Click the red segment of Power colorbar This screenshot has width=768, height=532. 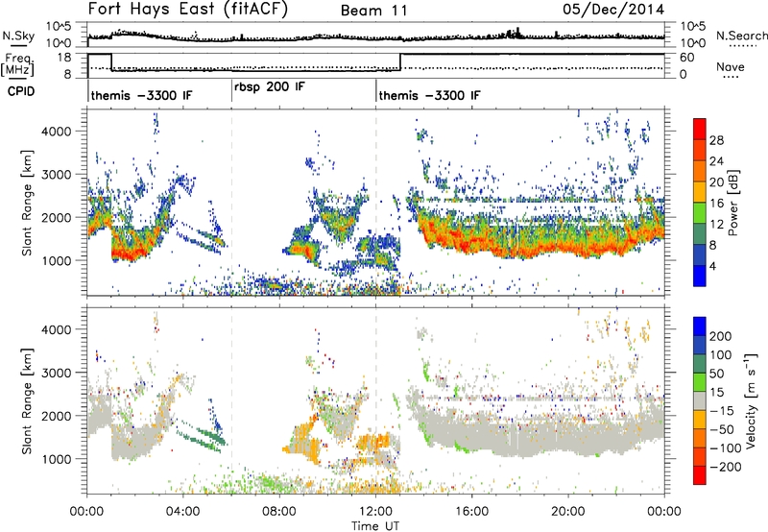pyautogui.click(x=700, y=129)
